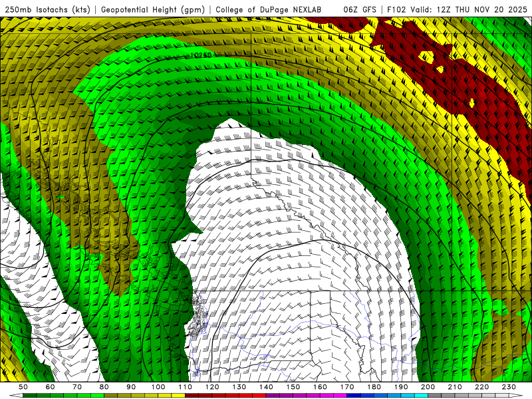Click the 80 value on the color scale

point(104,387)
